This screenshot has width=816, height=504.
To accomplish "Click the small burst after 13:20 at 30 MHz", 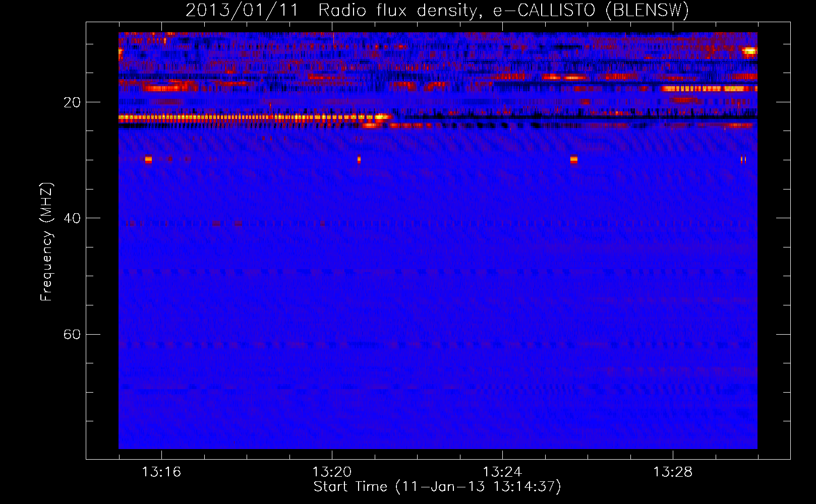I will click(359, 160).
